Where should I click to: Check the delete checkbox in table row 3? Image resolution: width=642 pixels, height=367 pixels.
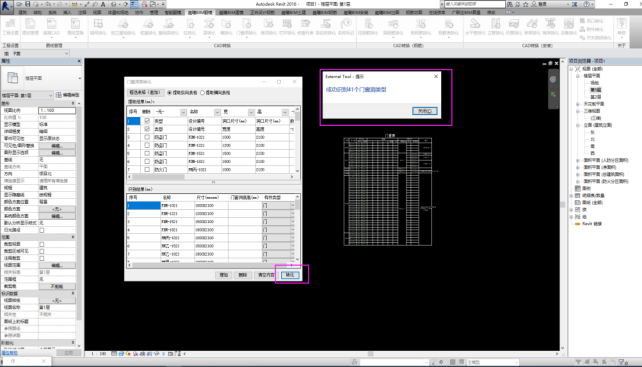pos(147,137)
